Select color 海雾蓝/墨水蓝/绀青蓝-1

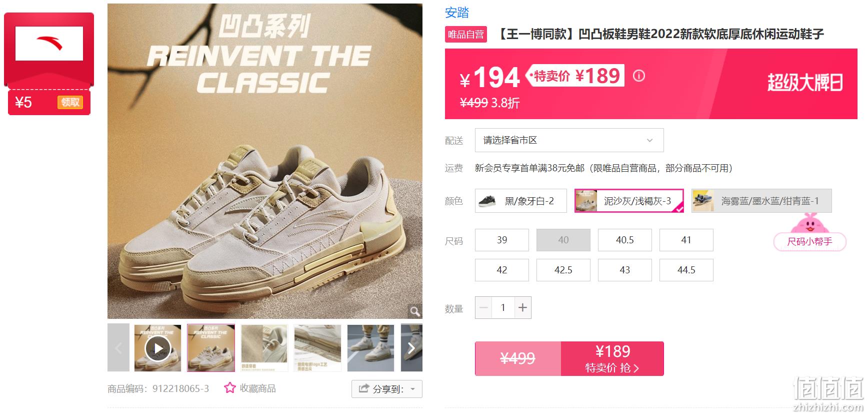tap(761, 201)
